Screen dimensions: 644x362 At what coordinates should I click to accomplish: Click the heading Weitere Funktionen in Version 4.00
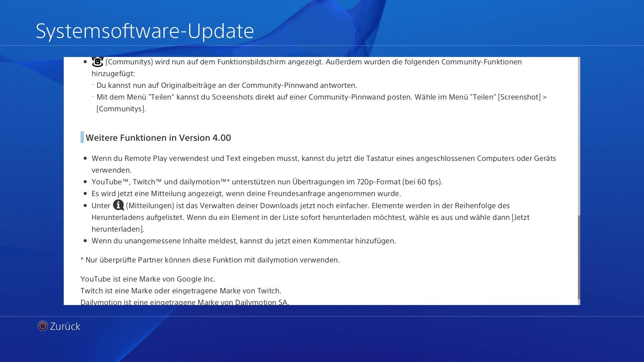[x=158, y=138]
